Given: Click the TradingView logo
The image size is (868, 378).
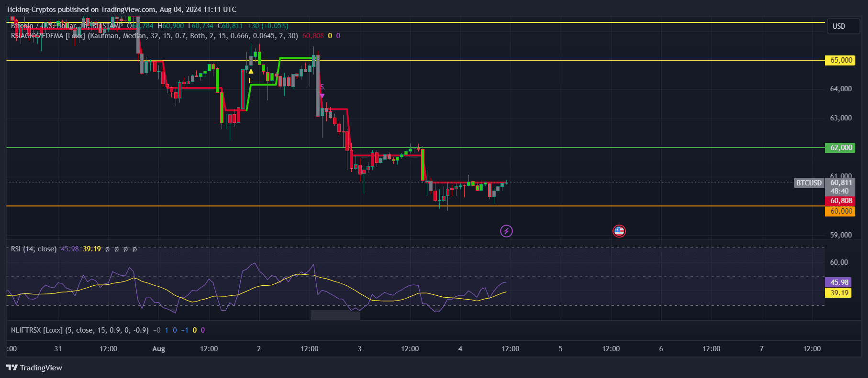Looking at the screenshot, I should point(34,367).
